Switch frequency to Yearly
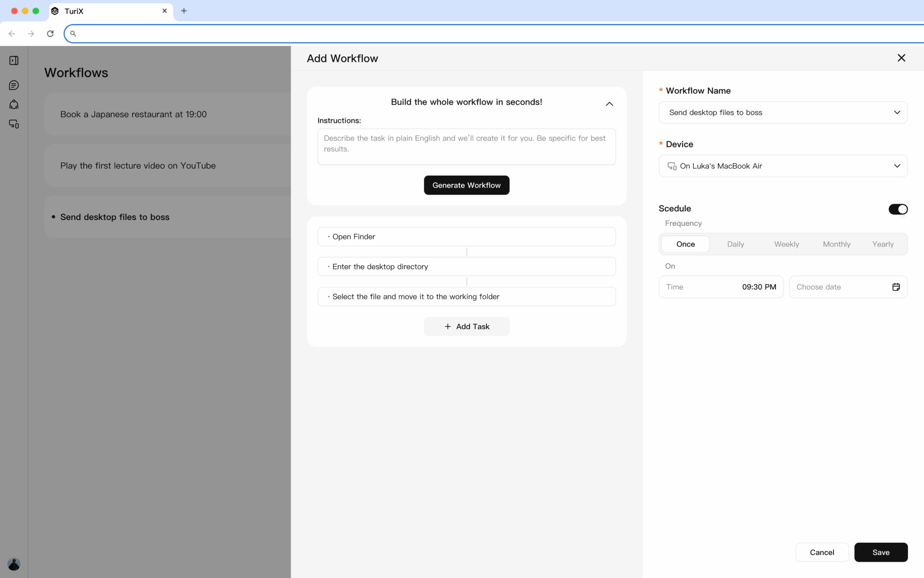Image resolution: width=924 pixels, height=578 pixels. click(882, 244)
